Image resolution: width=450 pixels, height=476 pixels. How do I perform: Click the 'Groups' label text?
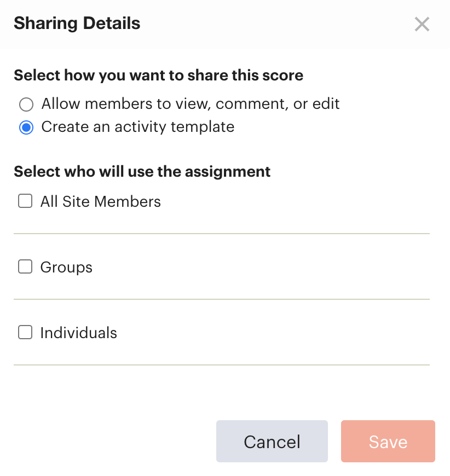pos(66,267)
